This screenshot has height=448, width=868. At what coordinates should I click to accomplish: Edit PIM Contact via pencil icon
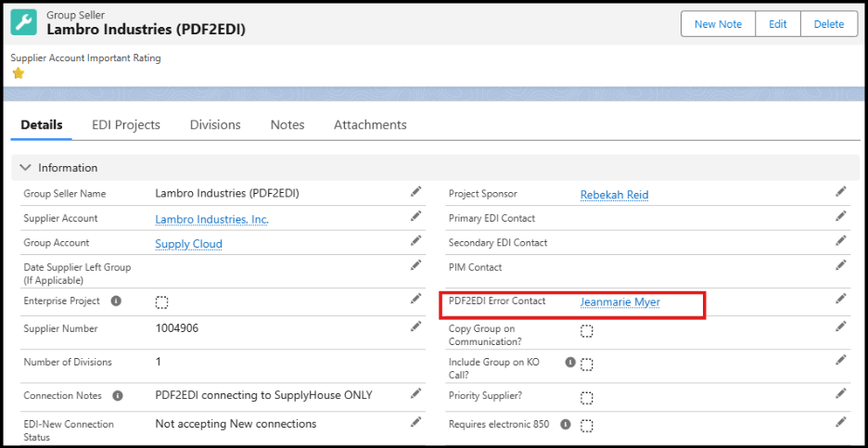click(841, 264)
